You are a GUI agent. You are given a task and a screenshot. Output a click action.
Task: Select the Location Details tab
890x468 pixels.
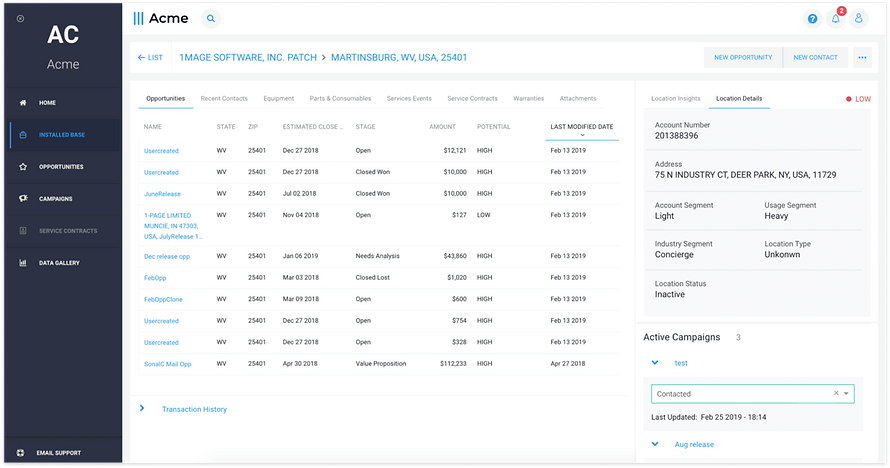[739, 99]
